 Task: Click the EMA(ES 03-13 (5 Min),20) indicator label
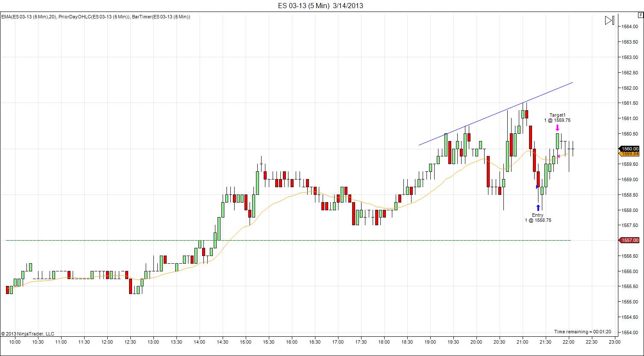coord(29,17)
